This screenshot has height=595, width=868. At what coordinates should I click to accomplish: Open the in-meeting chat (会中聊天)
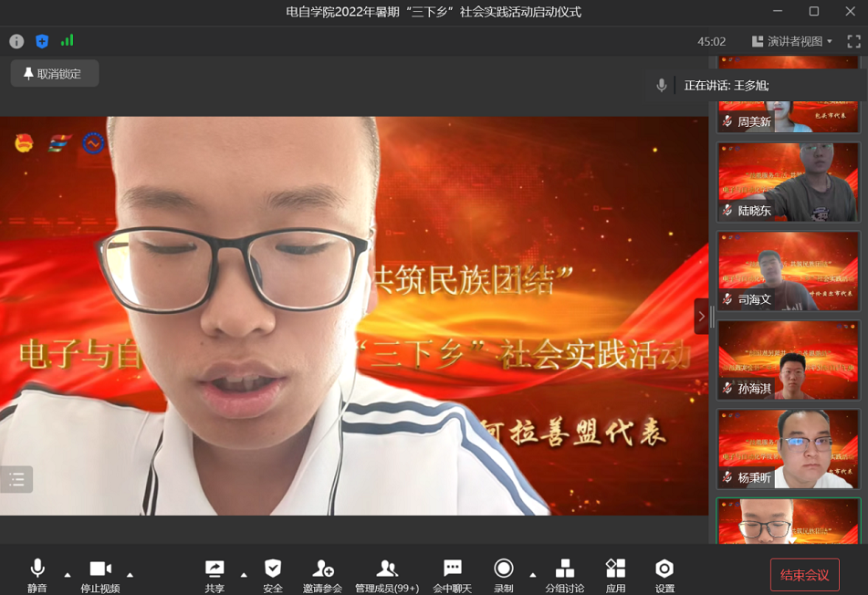[452, 575]
